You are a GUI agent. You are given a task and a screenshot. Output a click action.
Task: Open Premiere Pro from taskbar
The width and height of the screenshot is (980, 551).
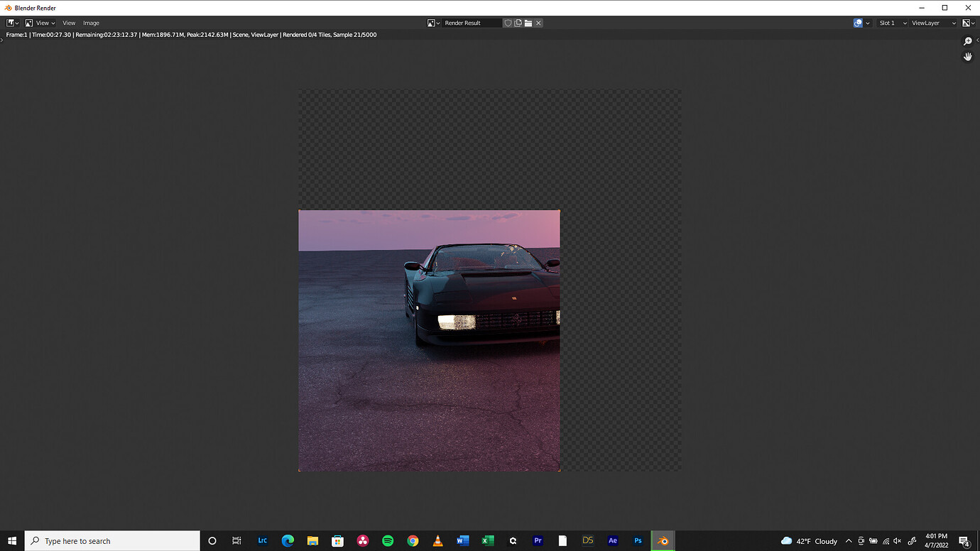tap(538, 540)
